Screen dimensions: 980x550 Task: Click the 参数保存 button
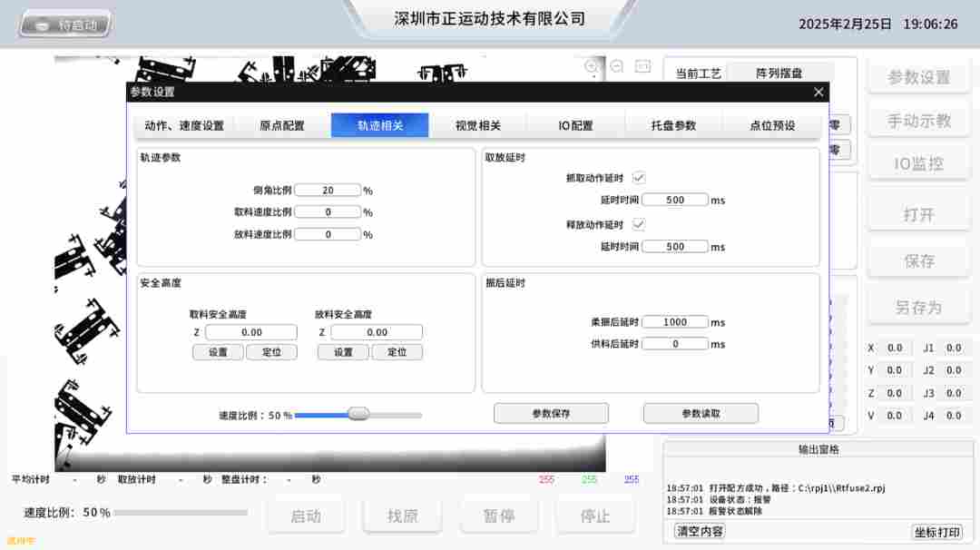[x=551, y=413]
